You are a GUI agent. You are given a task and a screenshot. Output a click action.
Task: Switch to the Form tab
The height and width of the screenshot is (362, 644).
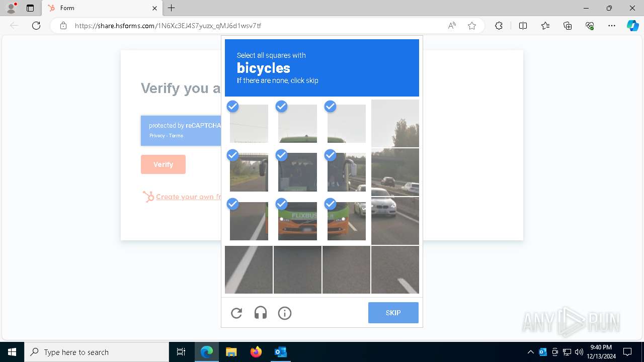pyautogui.click(x=102, y=8)
